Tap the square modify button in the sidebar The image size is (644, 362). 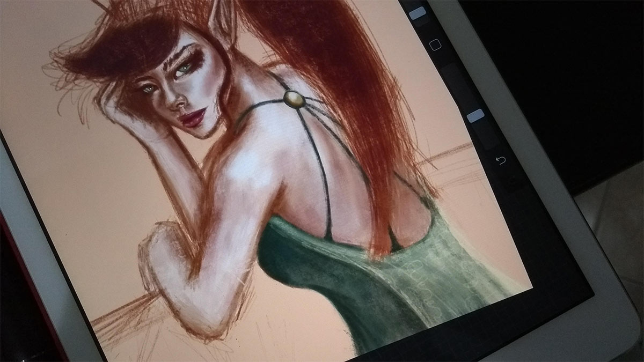click(435, 45)
